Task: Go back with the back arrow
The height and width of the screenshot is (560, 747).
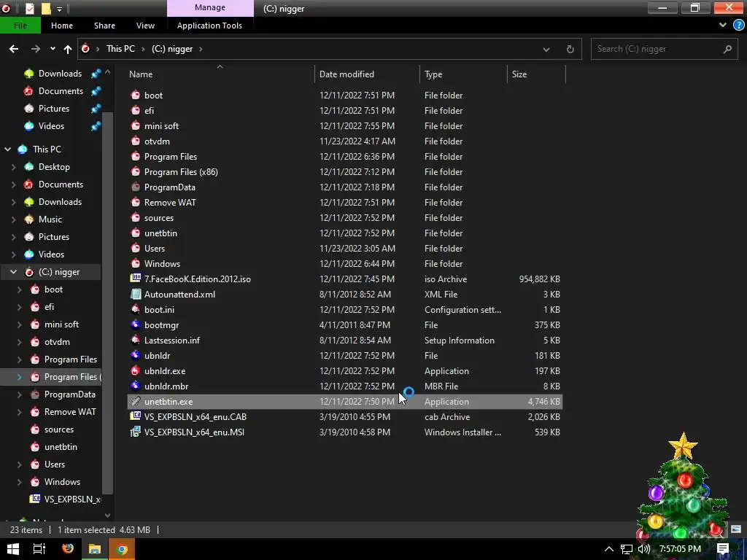Action: click(14, 49)
